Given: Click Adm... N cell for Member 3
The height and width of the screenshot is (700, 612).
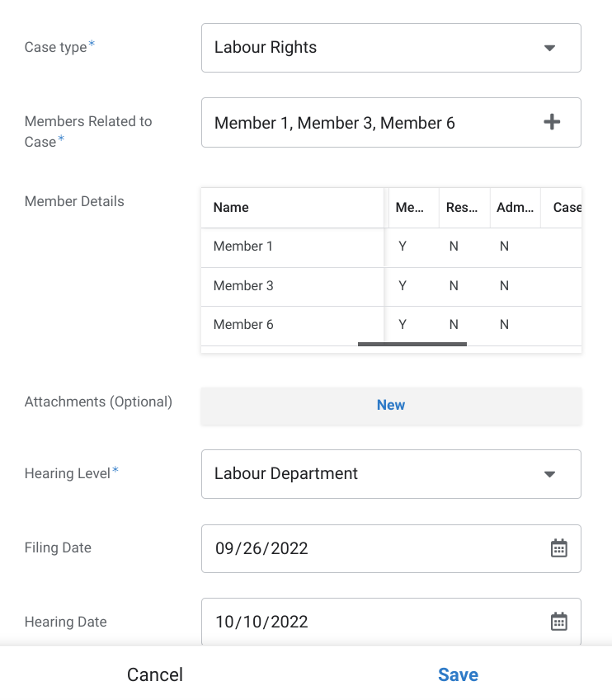Looking at the screenshot, I should [x=504, y=286].
